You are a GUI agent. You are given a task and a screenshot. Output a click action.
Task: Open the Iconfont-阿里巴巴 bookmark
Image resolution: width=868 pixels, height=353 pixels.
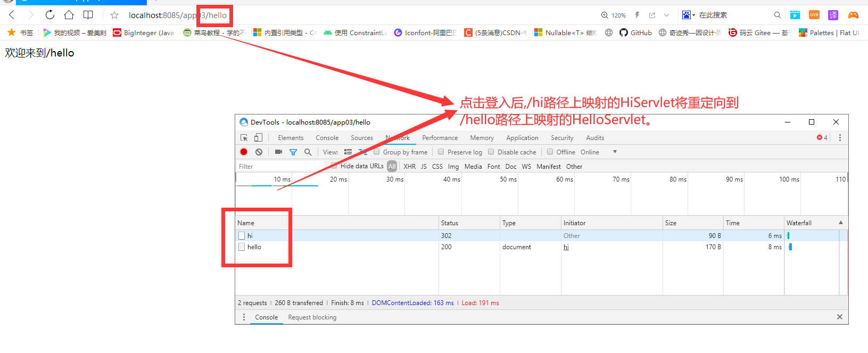coord(425,32)
